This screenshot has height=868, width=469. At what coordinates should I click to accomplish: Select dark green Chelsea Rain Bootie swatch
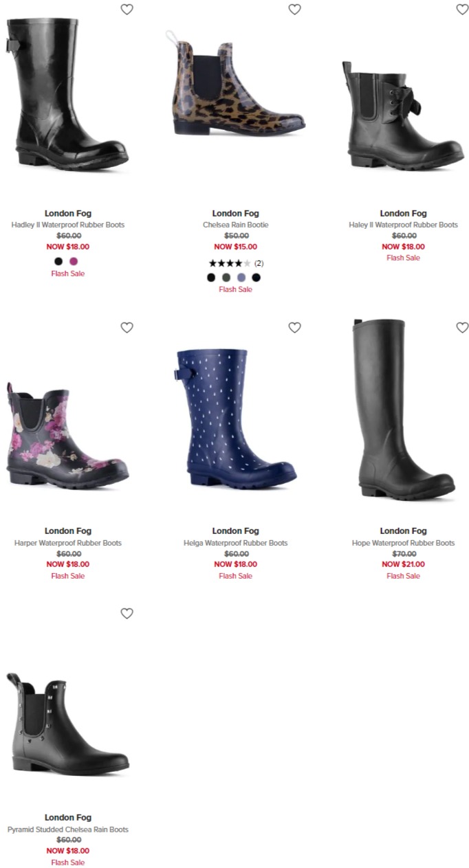[x=226, y=277]
